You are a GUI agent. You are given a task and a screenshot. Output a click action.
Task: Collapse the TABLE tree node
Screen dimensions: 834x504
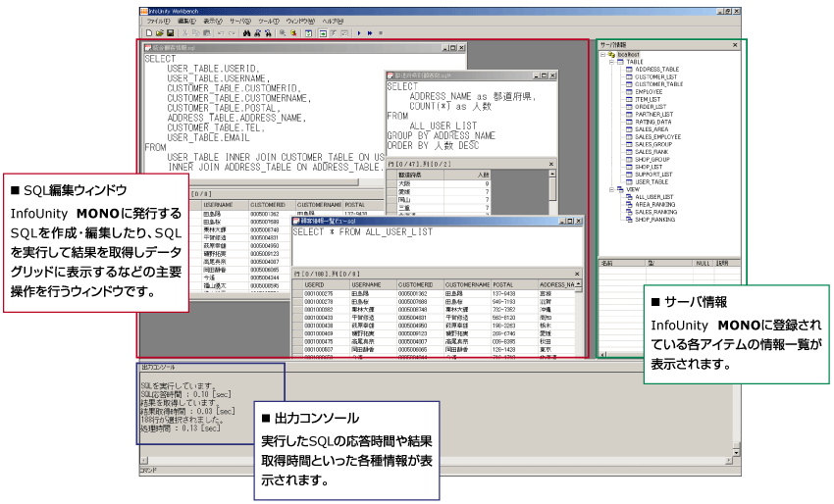pos(611,62)
